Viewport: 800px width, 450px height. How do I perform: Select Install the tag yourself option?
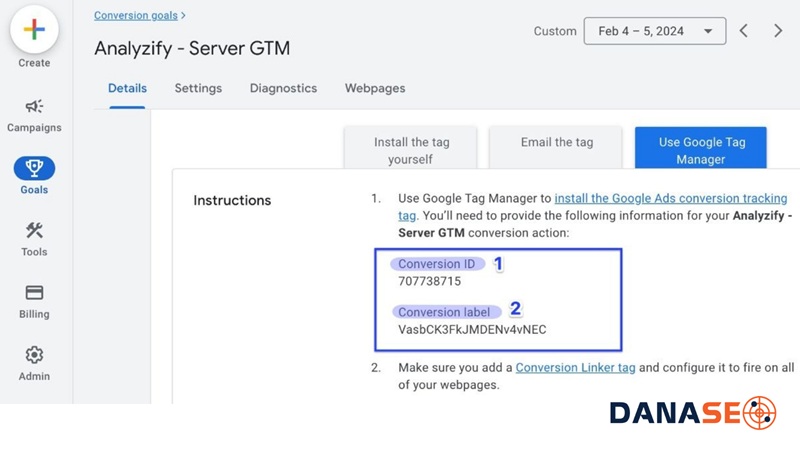[411, 148]
